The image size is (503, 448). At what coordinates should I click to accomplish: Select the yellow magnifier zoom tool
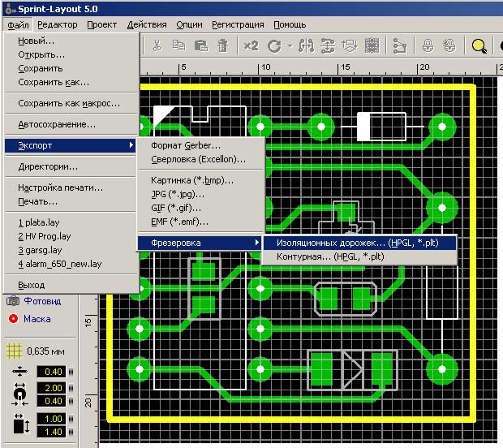pyautogui.click(x=479, y=46)
